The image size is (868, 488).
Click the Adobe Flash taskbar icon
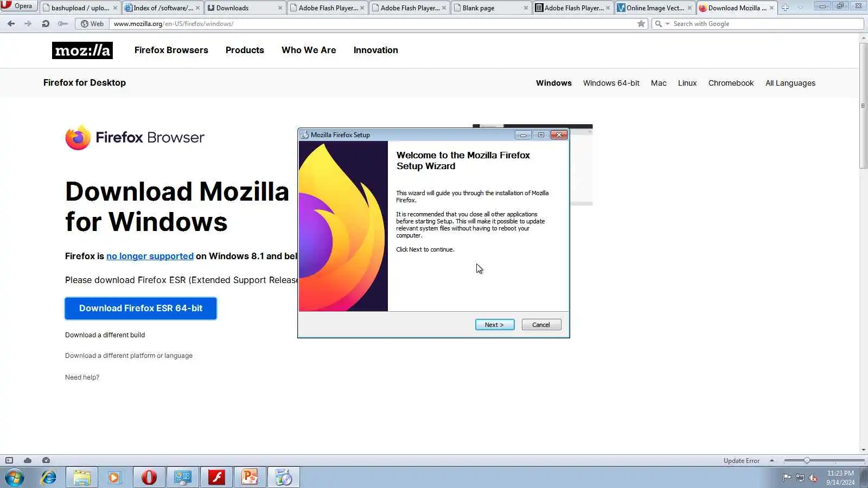point(216,478)
